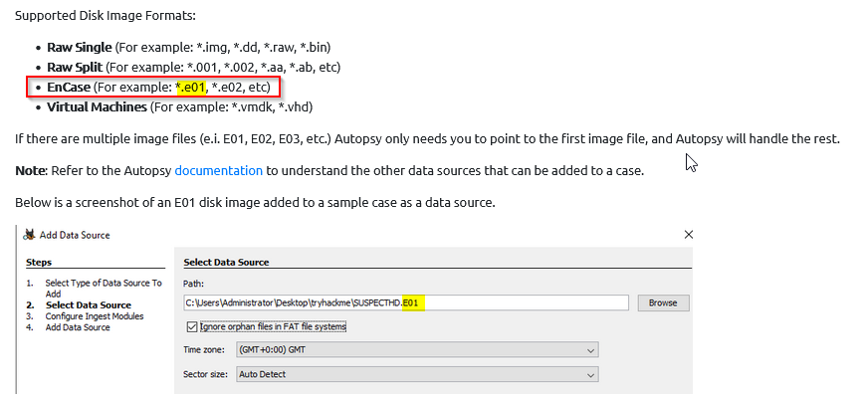Image resolution: width=868 pixels, height=400 pixels.
Task: Click the Browse button
Action: coord(663,302)
